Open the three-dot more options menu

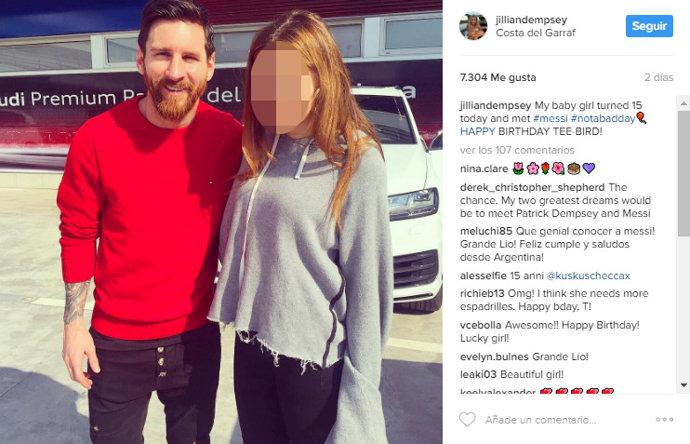coord(664,419)
